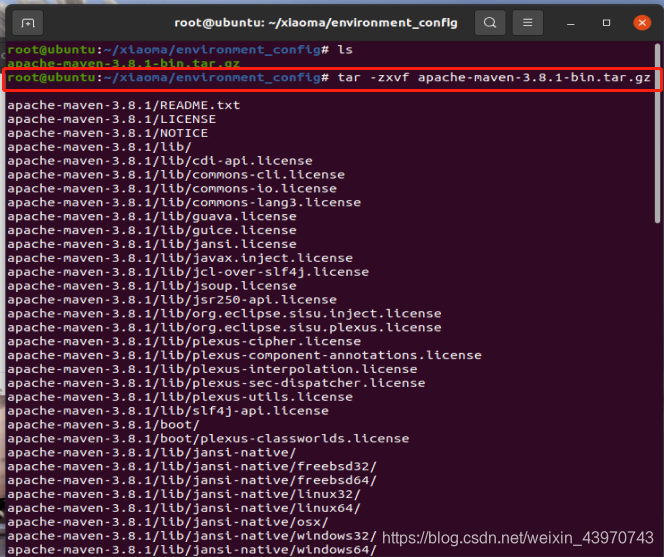Select line apache-maven-3.8.1/README.txt
Viewport: 664px width, 557px height.
124,105
